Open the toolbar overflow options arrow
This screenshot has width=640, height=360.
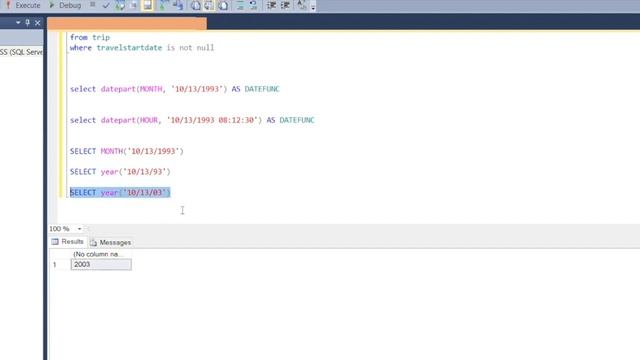click(x=313, y=7)
